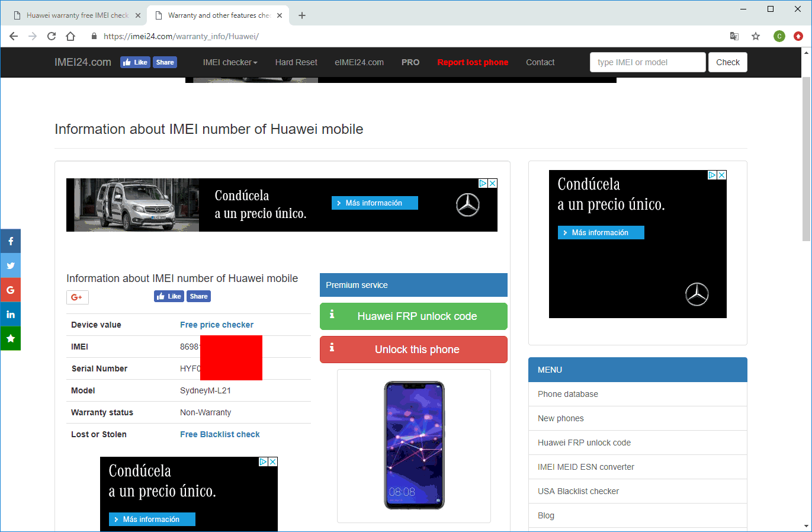Open the IMEI24.com home logo link

click(x=83, y=62)
